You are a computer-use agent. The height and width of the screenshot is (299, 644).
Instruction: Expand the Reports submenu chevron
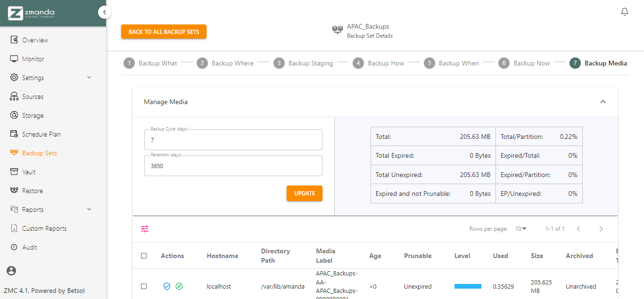coord(89,209)
